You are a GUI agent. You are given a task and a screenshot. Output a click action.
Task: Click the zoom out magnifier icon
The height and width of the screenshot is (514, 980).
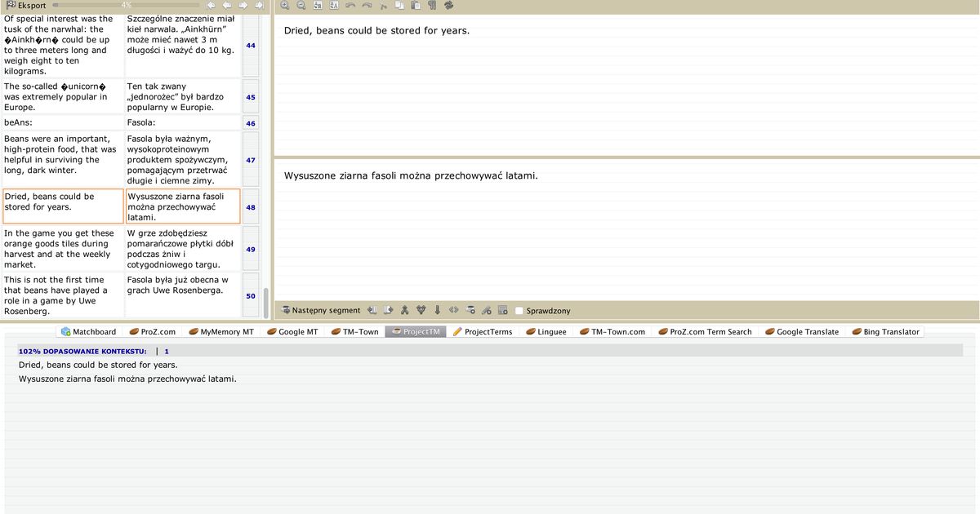(301, 6)
